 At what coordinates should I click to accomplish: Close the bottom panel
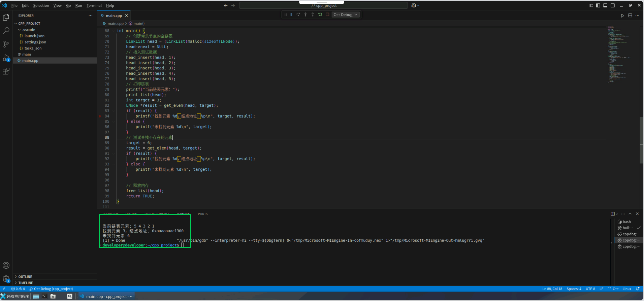point(637,214)
